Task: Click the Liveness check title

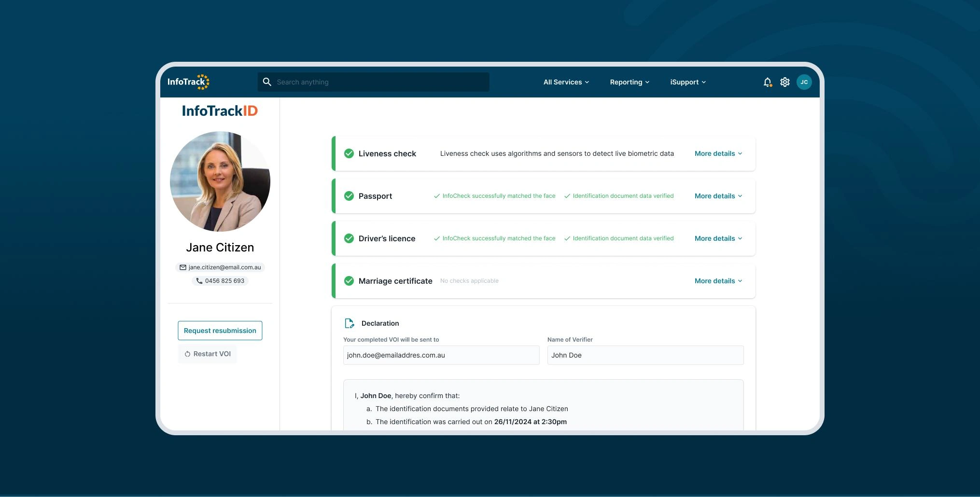Action: [x=387, y=153]
